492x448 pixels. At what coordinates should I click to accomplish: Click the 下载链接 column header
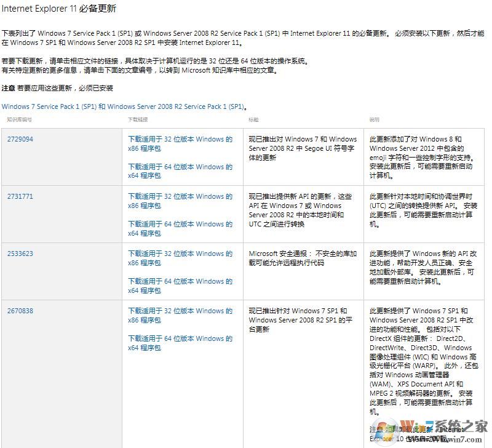pyautogui.click(x=138, y=119)
